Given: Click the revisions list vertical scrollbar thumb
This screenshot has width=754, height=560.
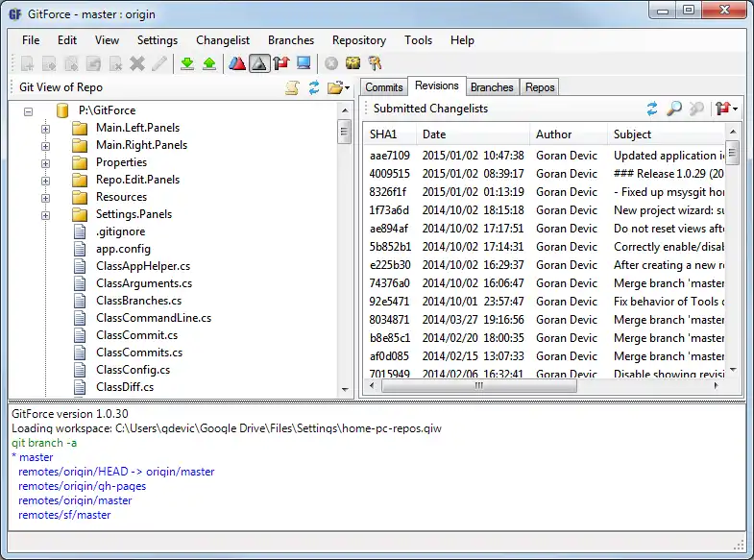Looking at the screenshot, I should [x=732, y=153].
